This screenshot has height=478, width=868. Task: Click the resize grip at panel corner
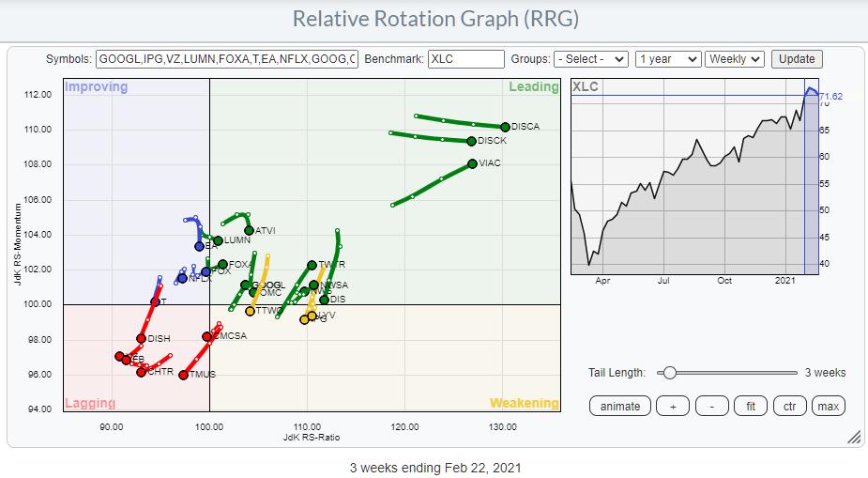tap(854, 437)
